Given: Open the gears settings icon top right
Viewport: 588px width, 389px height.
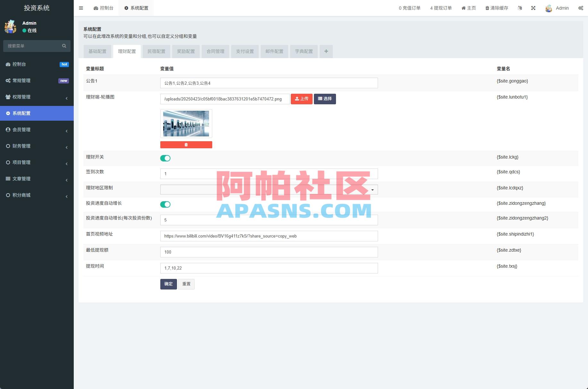Looking at the screenshot, I should tap(581, 8).
